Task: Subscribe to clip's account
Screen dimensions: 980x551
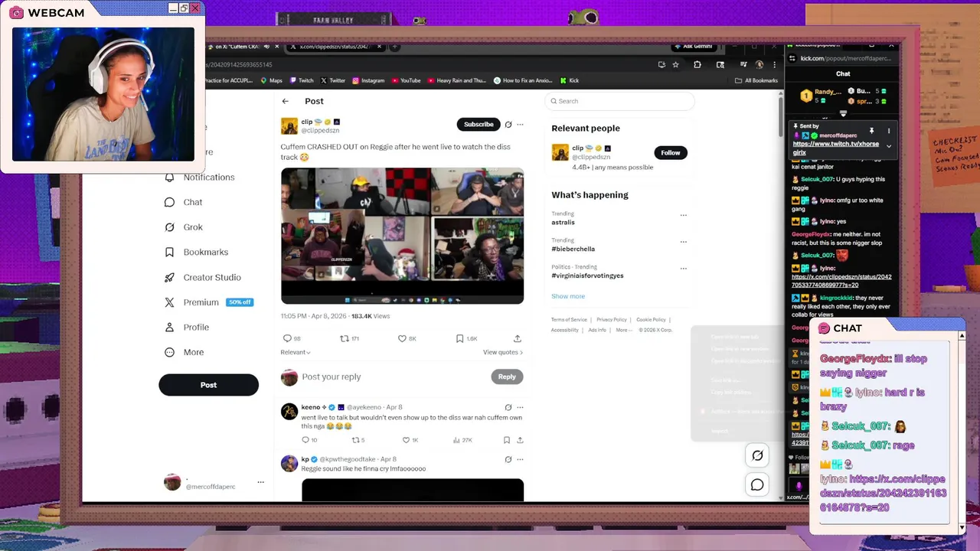Action: [479, 124]
